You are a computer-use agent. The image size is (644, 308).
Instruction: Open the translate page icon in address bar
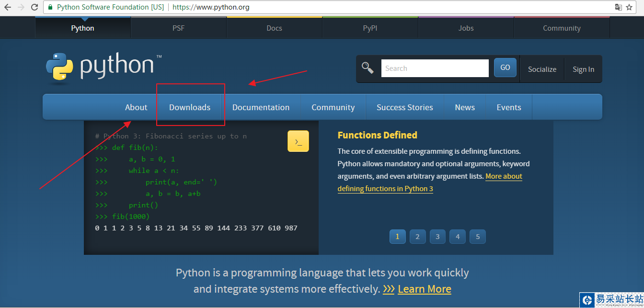coord(619,7)
